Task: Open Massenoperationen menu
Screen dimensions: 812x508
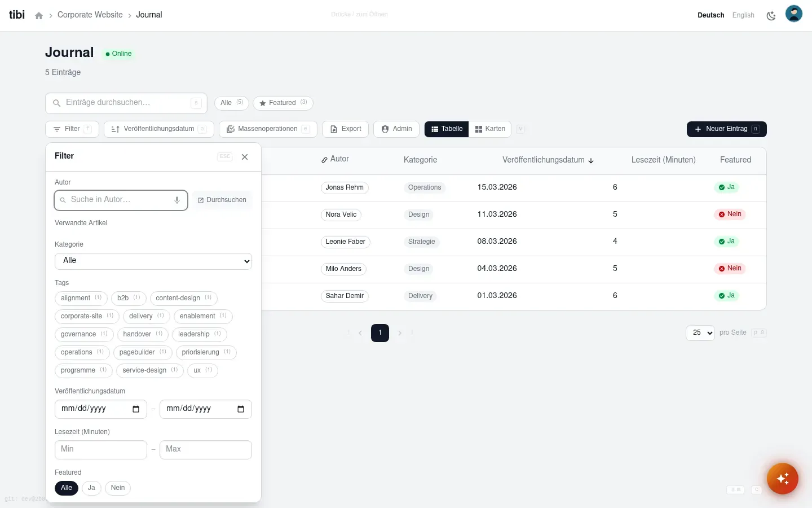Action: [268, 129]
